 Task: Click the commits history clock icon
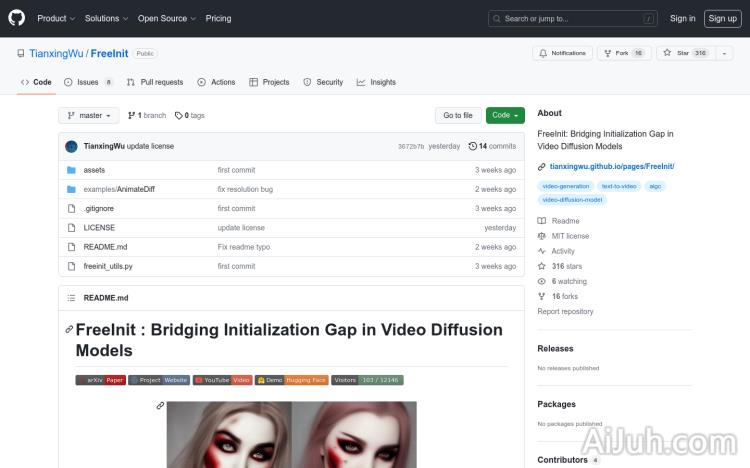click(472, 146)
